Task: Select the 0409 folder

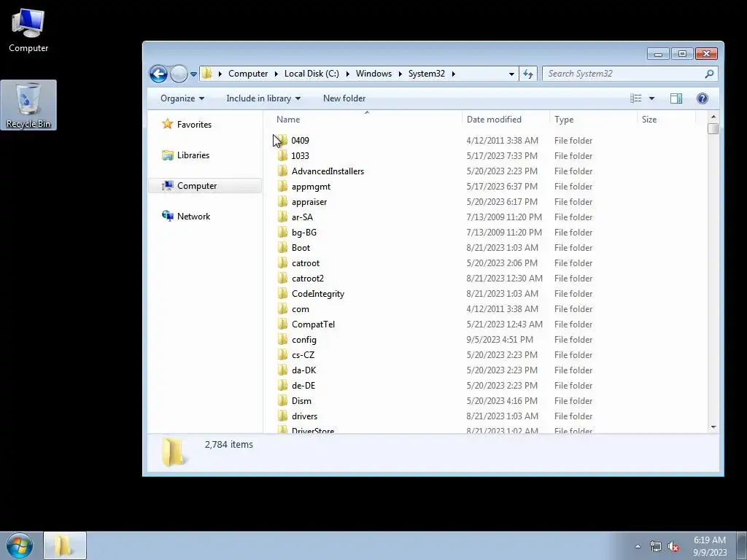Action: [300, 141]
